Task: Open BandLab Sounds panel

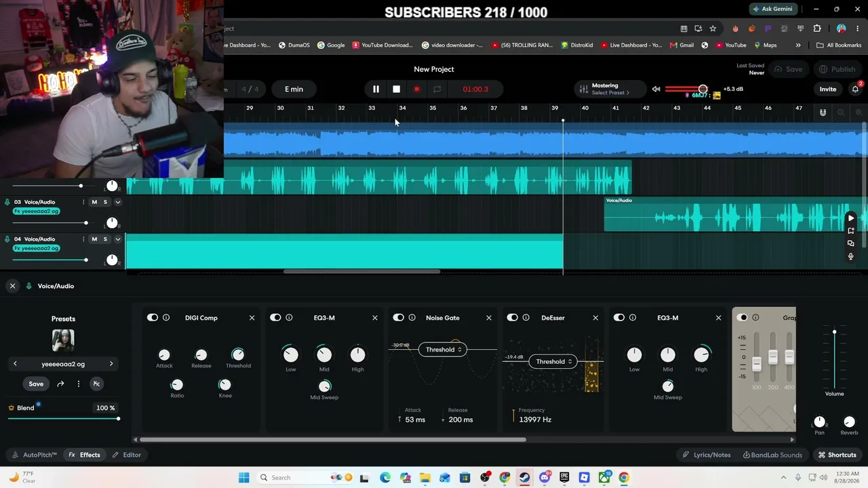Action: 772,455
